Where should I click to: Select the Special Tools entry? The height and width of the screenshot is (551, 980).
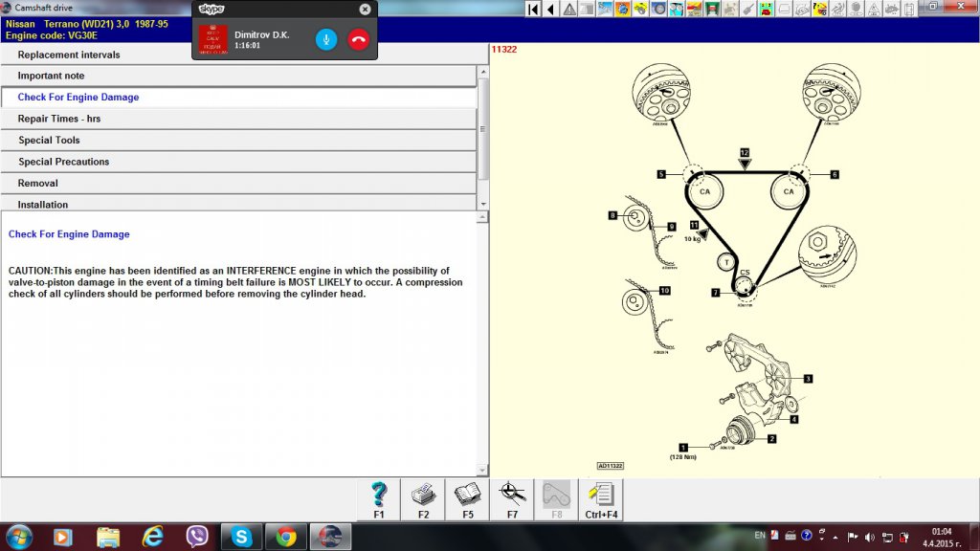[x=239, y=140]
